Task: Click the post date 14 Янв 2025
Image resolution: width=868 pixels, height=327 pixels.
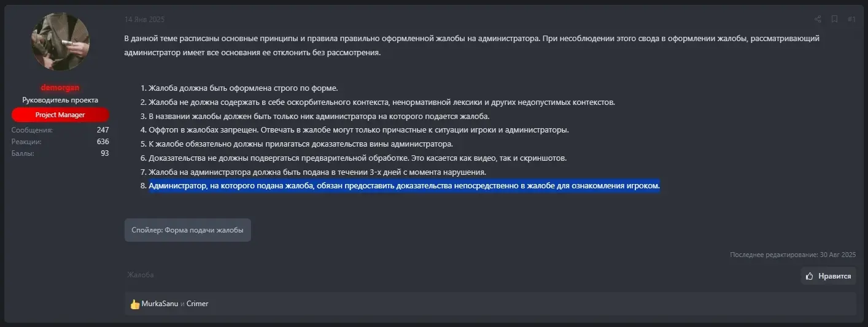Action: click(x=144, y=20)
